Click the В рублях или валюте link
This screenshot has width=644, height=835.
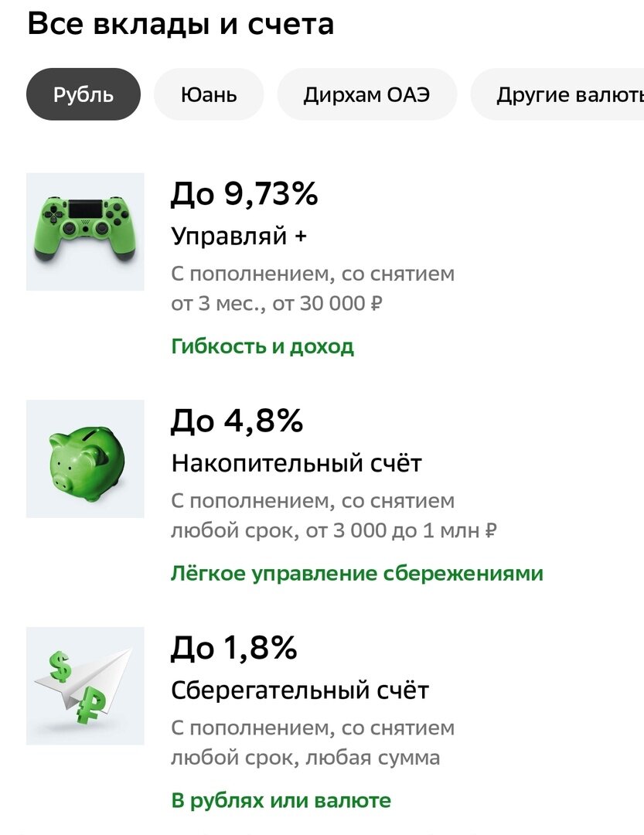point(281,799)
